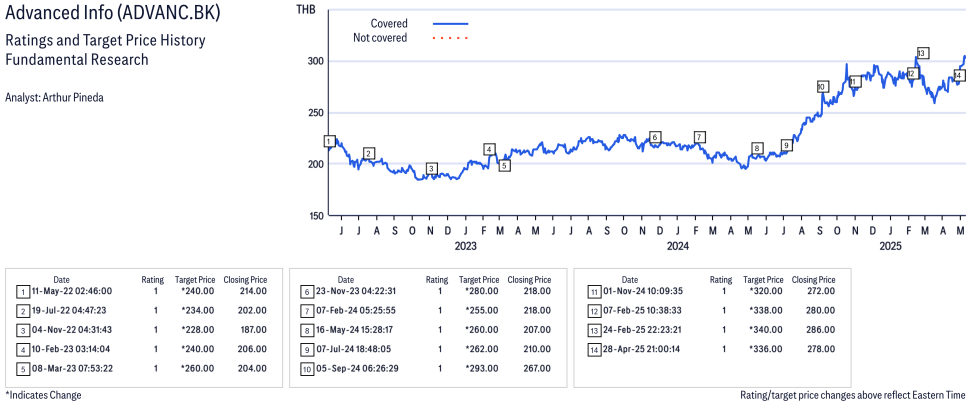Click table row box numbered 8
This screenshot has width=976, height=402.
tap(307, 330)
